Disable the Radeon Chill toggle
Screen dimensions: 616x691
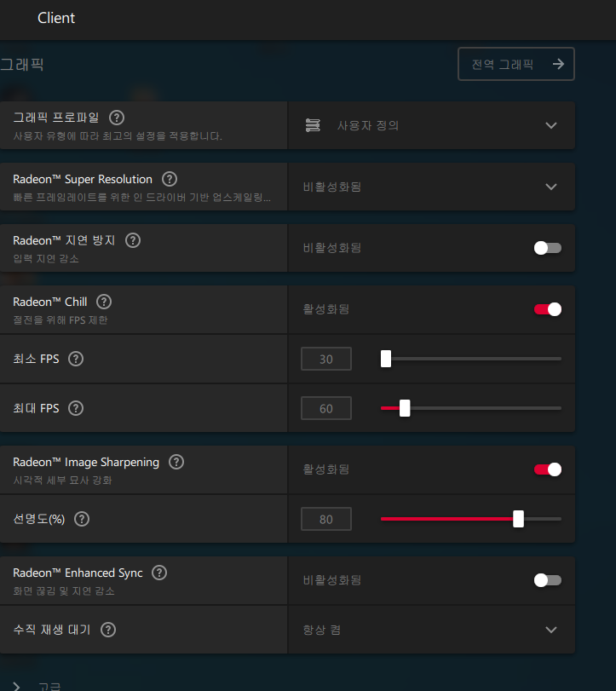[x=548, y=309]
